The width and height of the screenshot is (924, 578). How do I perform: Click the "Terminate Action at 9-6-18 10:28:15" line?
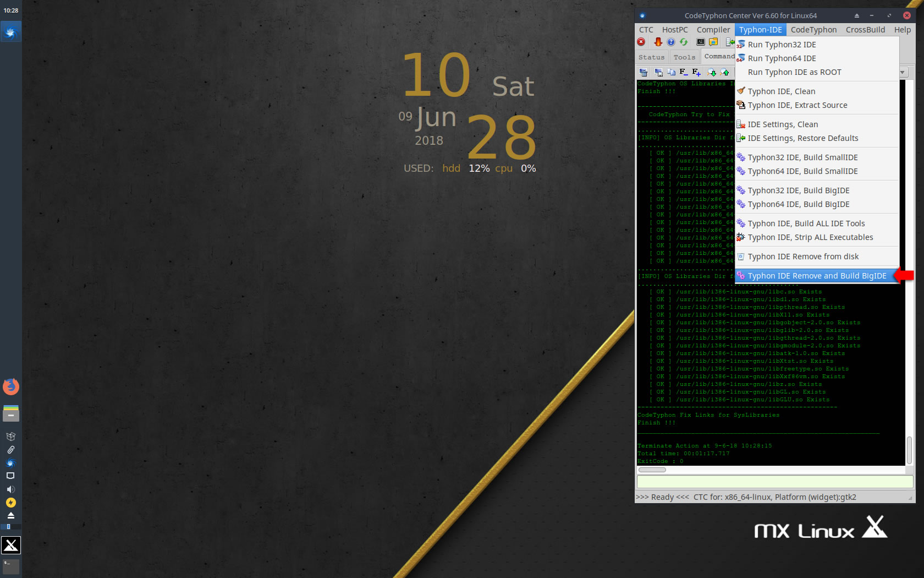tap(705, 446)
